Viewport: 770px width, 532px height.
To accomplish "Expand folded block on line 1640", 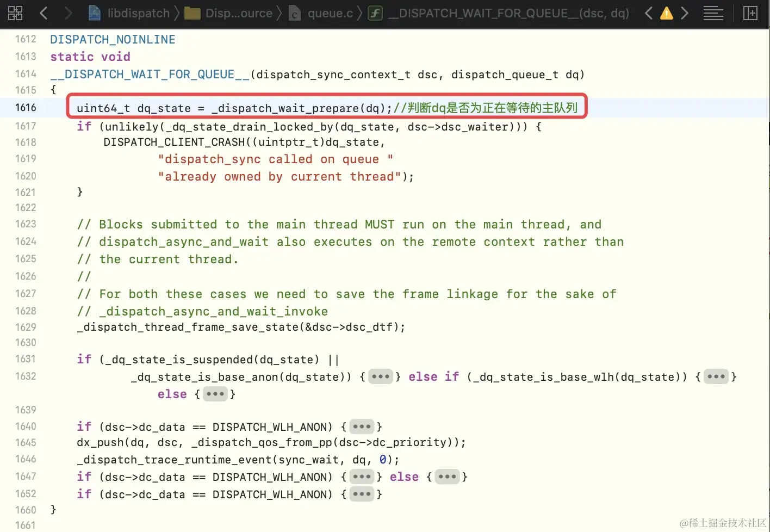I will (362, 426).
